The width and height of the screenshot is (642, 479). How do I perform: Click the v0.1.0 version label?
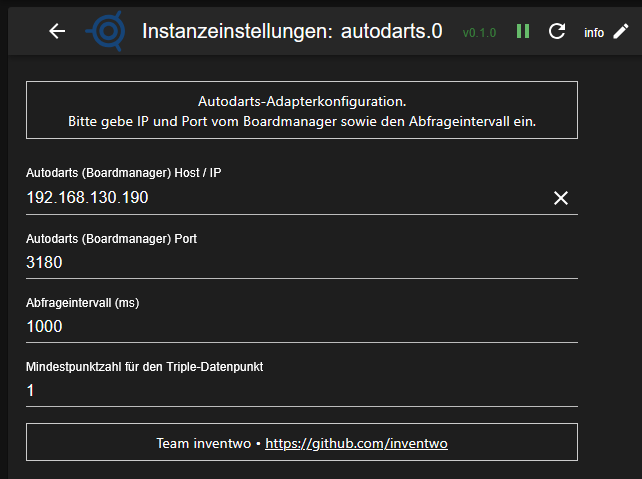[x=479, y=32]
